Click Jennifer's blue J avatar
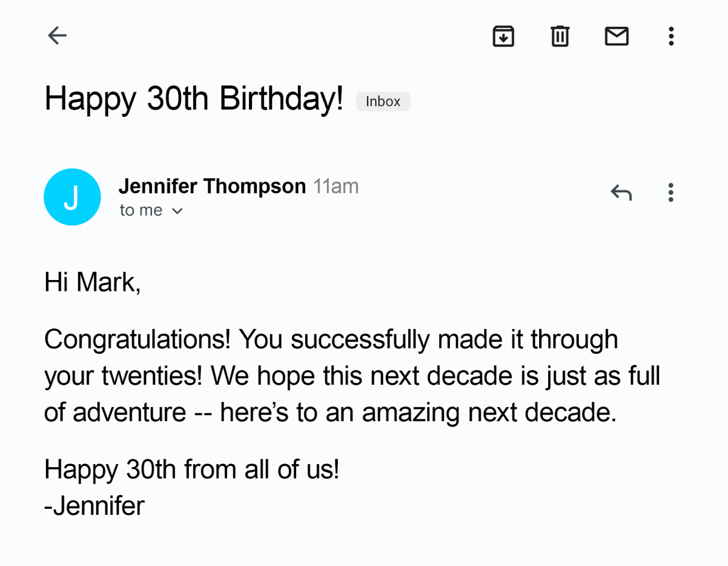This screenshot has width=728, height=566. click(x=72, y=197)
